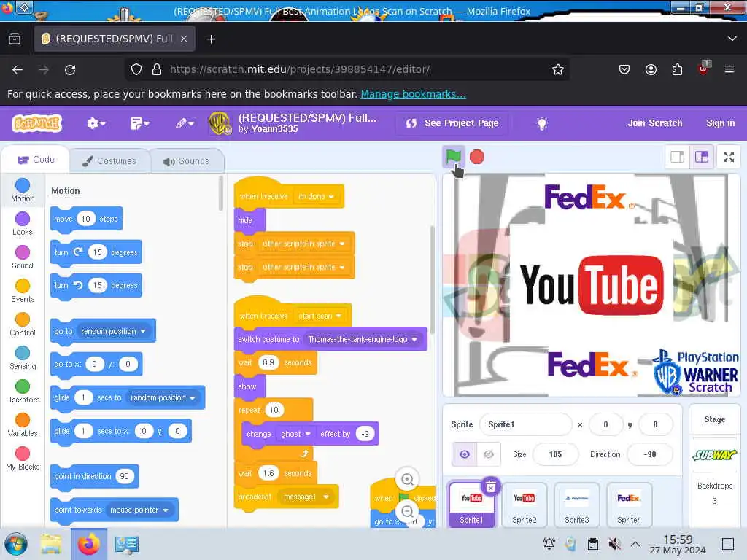Close the Scratch project browser tab
Viewport: 747px width, 560px height.
(x=183, y=39)
